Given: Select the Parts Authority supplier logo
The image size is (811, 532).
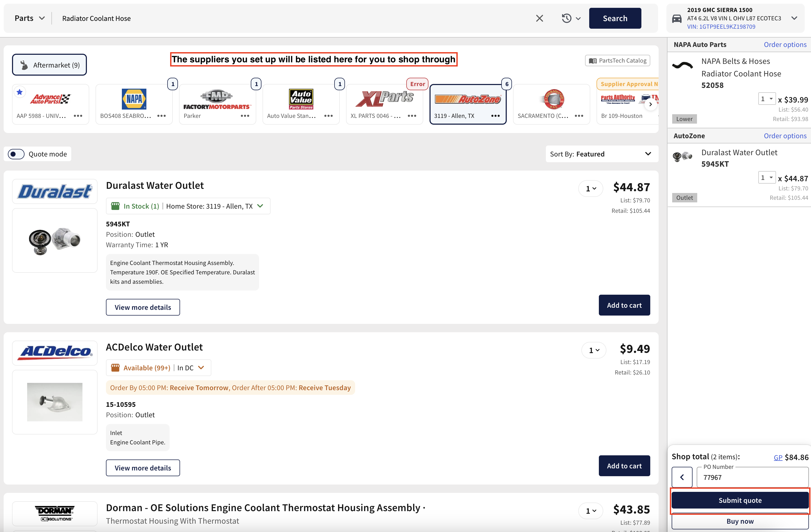Looking at the screenshot, I should (x=618, y=99).
